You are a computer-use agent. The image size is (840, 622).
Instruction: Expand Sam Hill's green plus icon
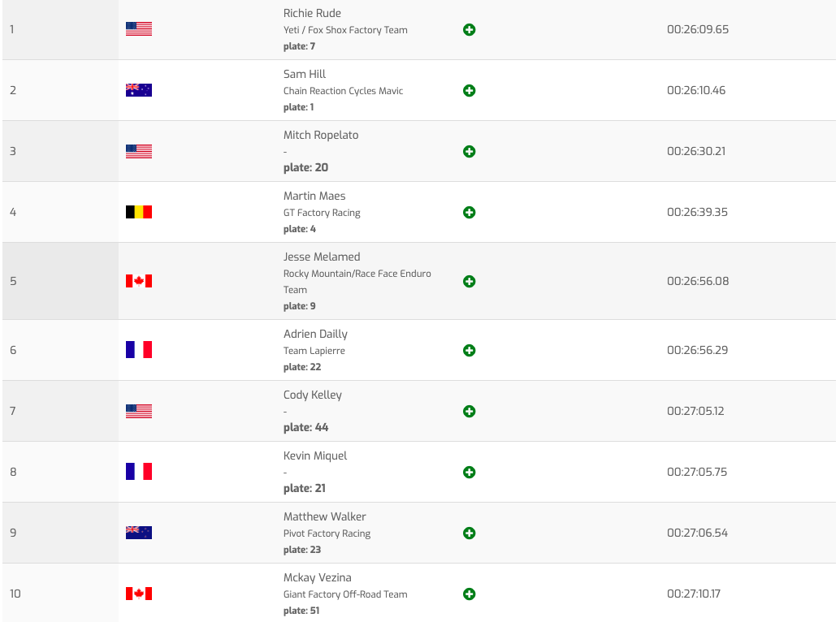pos(469,91)
